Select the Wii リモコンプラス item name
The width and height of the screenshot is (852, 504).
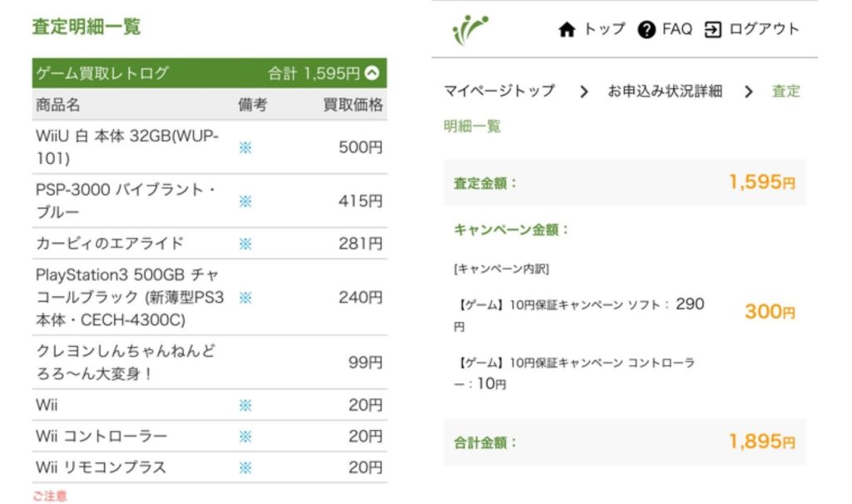(x=101, y=467)
